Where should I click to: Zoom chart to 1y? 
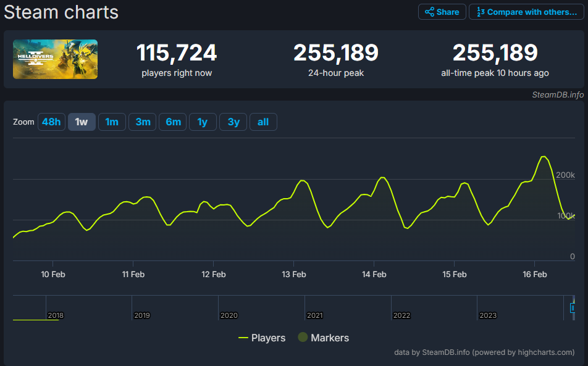[x=203, y=122]
